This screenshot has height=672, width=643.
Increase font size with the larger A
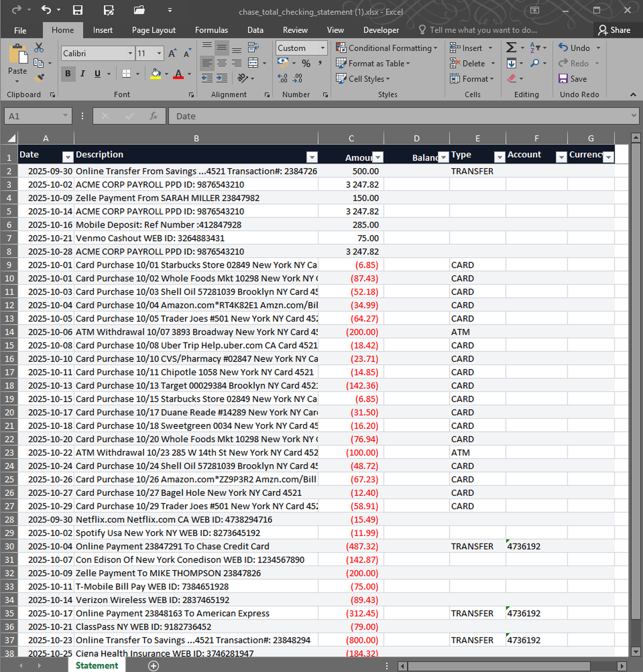tap(172, 53)
